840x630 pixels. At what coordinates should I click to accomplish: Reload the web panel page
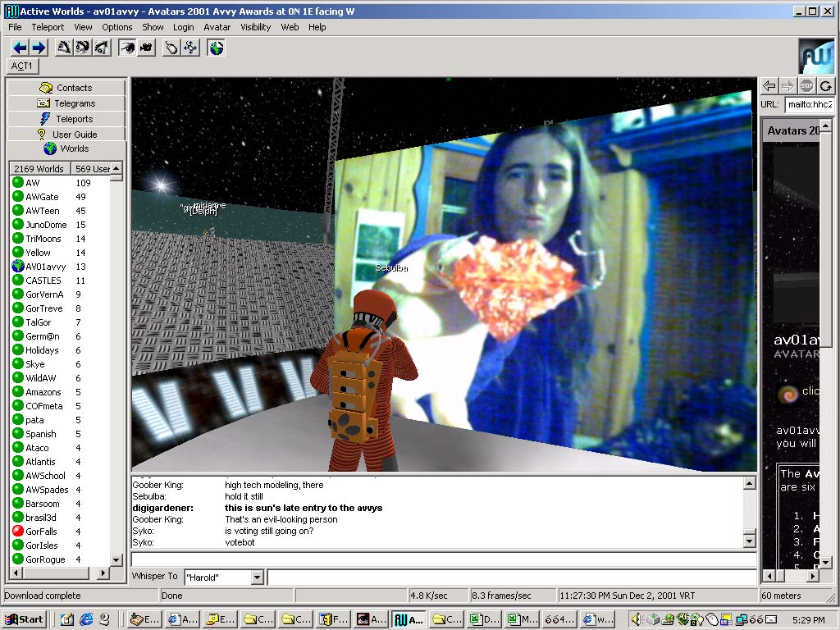825,86
